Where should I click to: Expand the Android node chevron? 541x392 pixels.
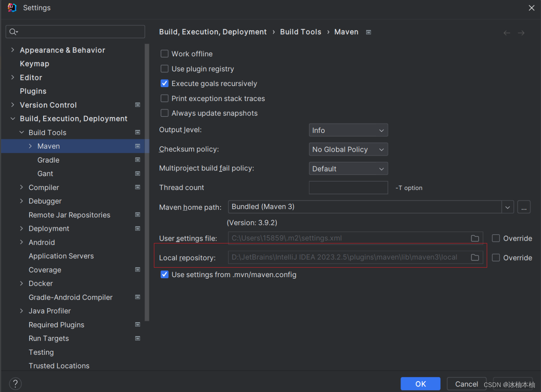21,242
